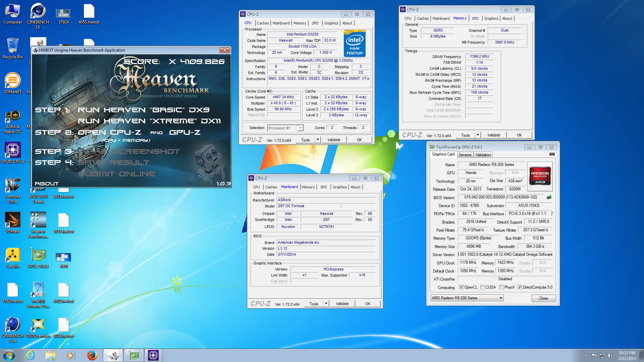Toggle the PhysX checkbox in GPU-Z
The height and width of the screenshot is (362, 644).
point(501,287)
